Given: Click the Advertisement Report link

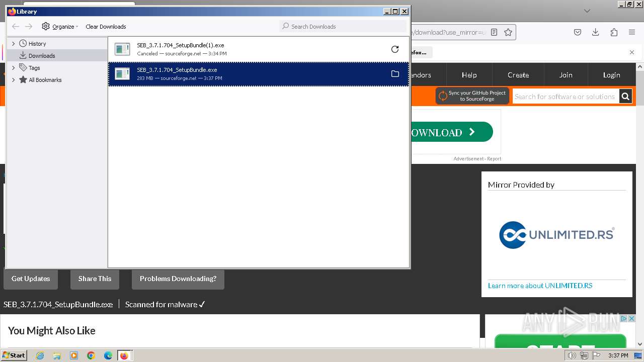Looking at the screenshot, I should coord(477,159).
